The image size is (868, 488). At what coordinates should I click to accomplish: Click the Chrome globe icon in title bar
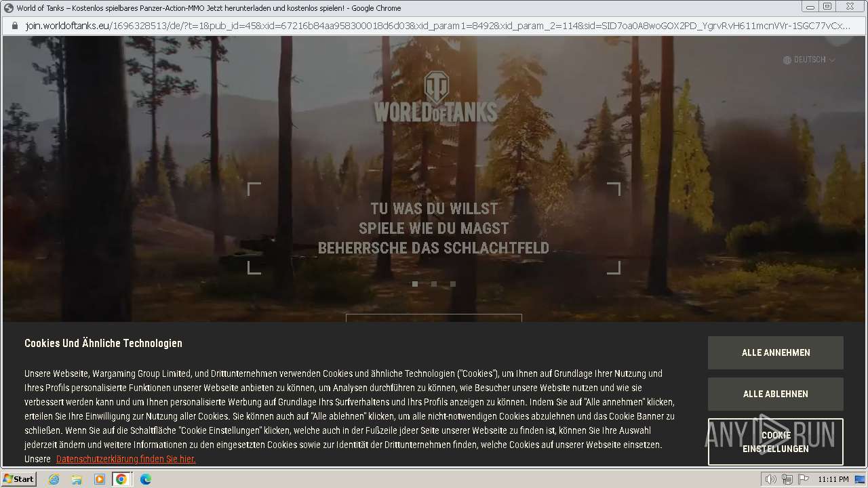(x=9, y=8)
